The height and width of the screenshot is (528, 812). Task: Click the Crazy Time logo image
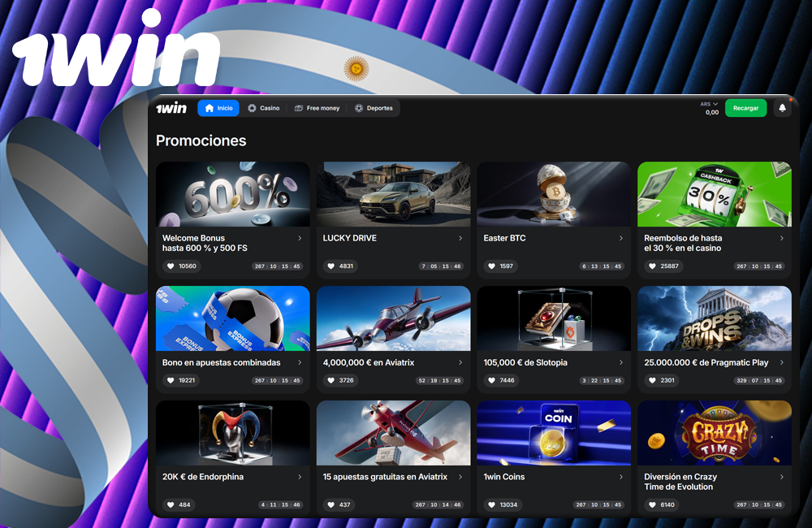(x=714, y=433)
